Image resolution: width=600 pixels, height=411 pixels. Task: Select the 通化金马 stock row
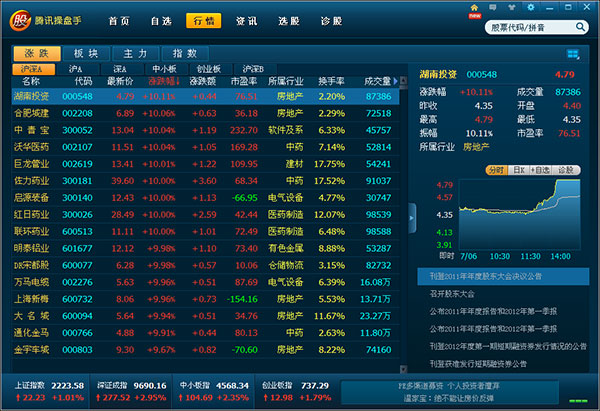205,333
